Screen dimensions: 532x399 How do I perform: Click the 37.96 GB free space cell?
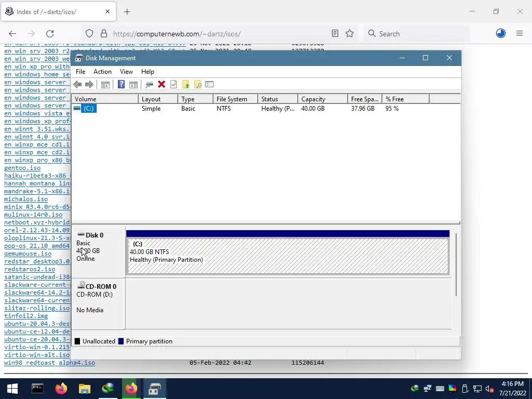(363, 109)
